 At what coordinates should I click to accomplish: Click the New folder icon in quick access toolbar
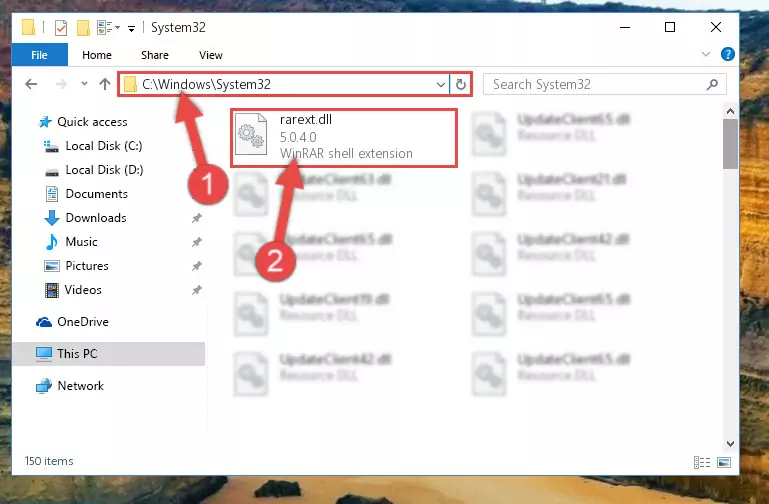point(83,28)
